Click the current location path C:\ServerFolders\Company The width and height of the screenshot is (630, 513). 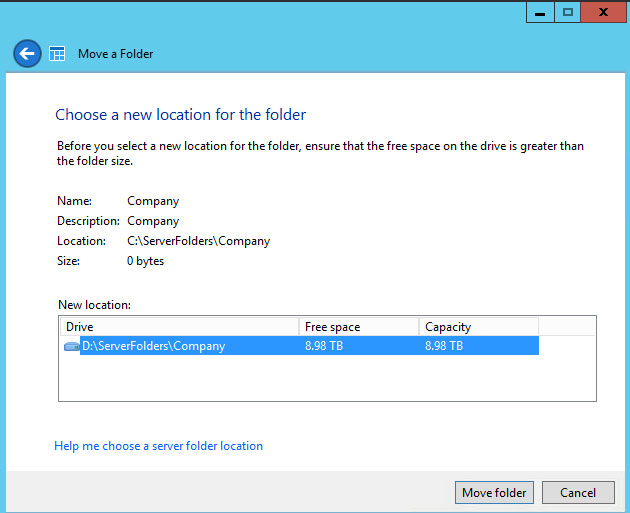198,241
